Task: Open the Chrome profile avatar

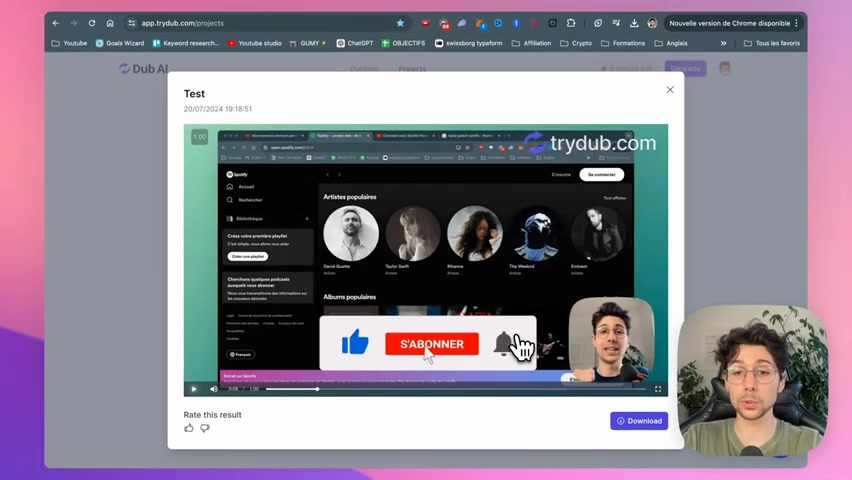Action: (652, 23)
